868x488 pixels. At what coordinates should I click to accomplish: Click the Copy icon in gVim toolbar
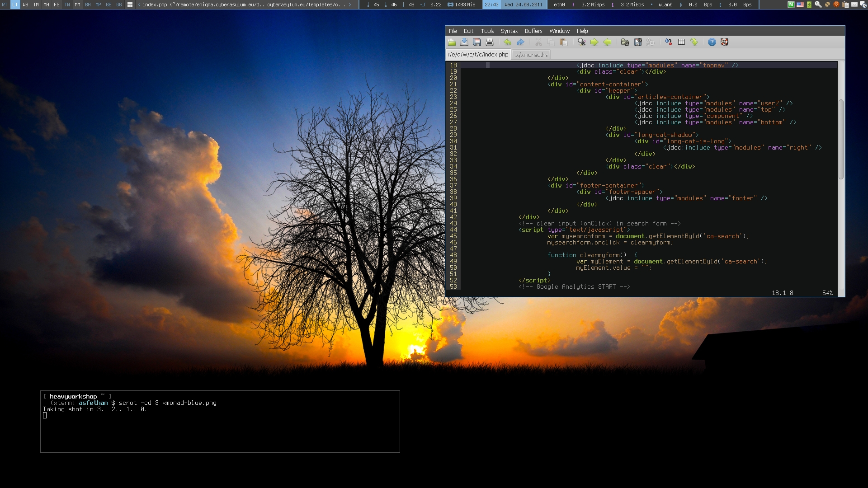[551, 42]
